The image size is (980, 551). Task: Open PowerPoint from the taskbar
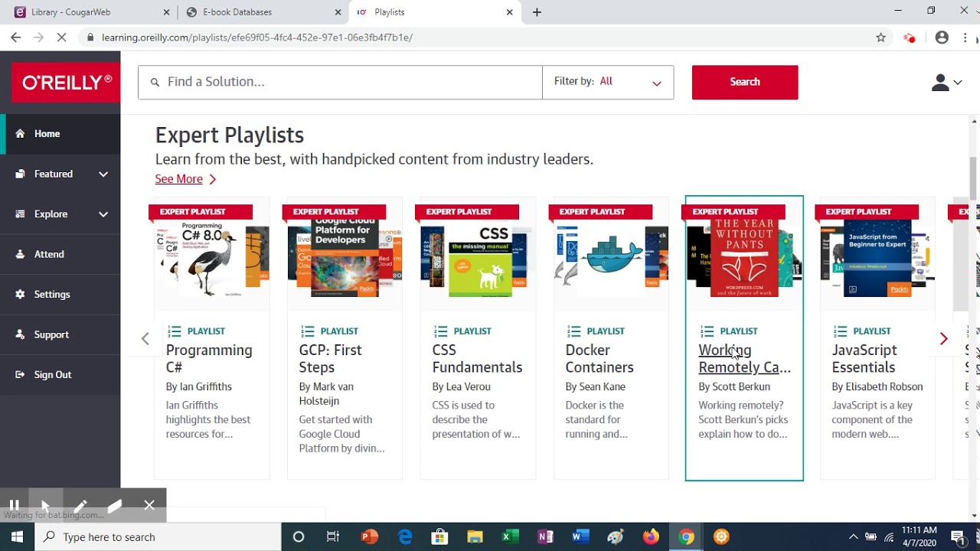[x=369, y=536]
